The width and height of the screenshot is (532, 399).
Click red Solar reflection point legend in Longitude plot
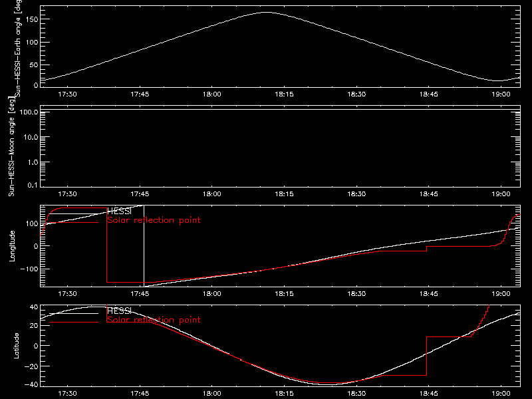(x=154, y=220)
